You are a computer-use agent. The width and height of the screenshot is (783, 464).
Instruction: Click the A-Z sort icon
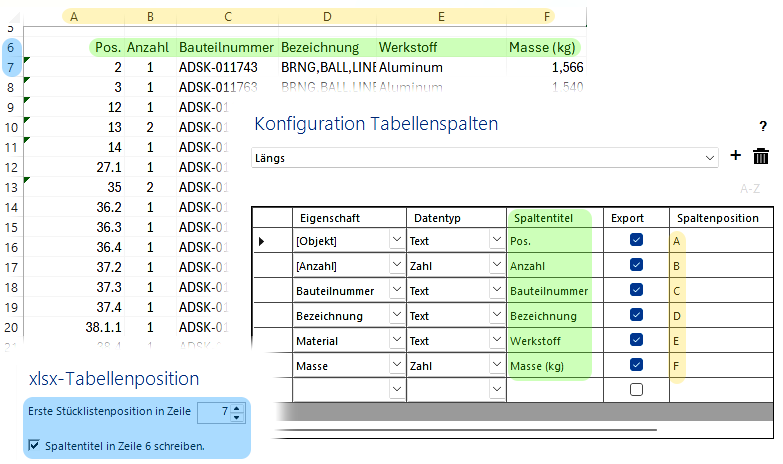(x=750, y=188)
